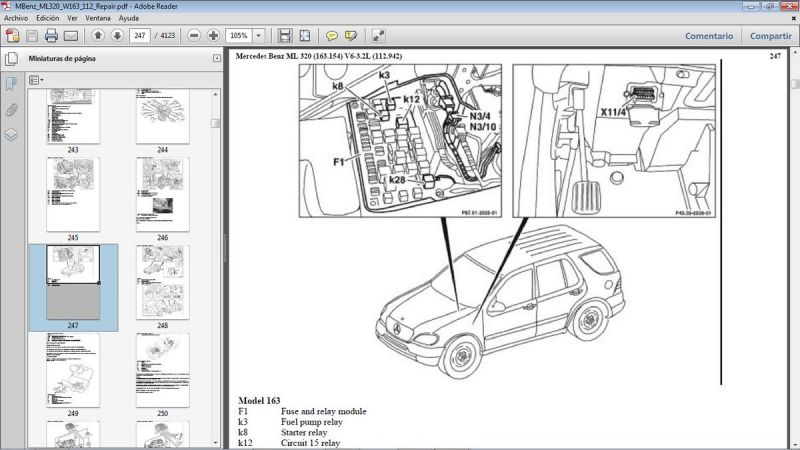800x450 pixels.
Task: Click the 'Circuit 15 relay' text
Action: pyautogui.click(x=310, y=443)
